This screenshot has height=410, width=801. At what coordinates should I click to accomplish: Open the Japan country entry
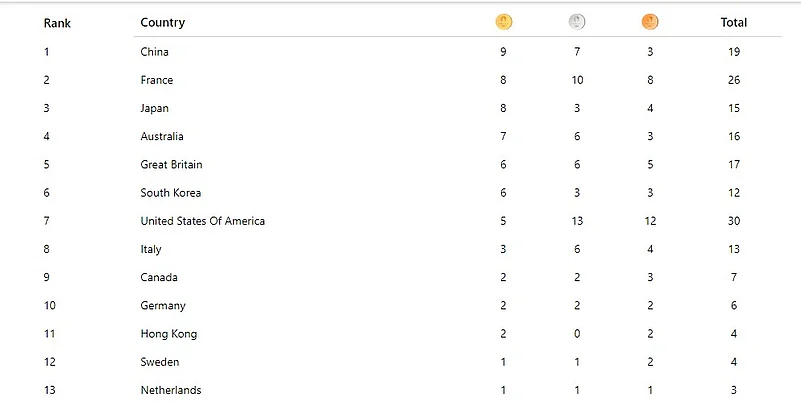(155, 108)
